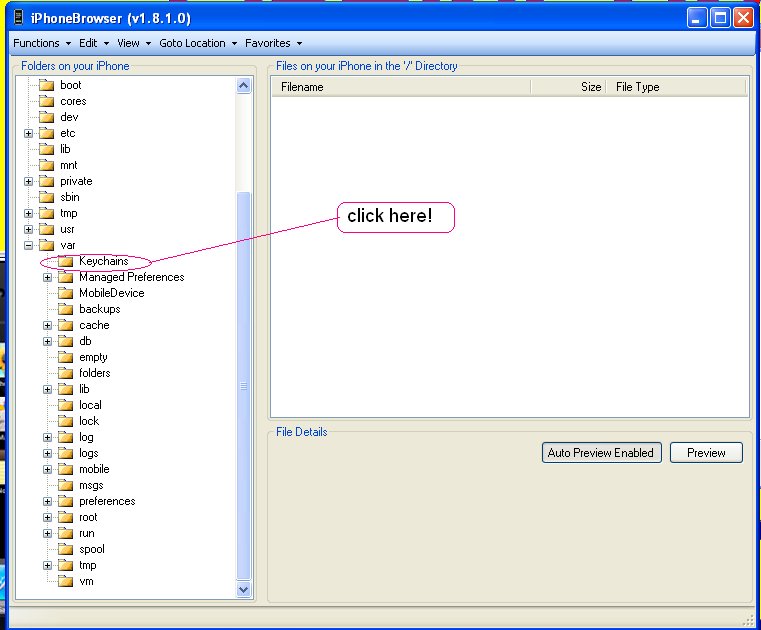Select the logs folder label

pos(89,453)
